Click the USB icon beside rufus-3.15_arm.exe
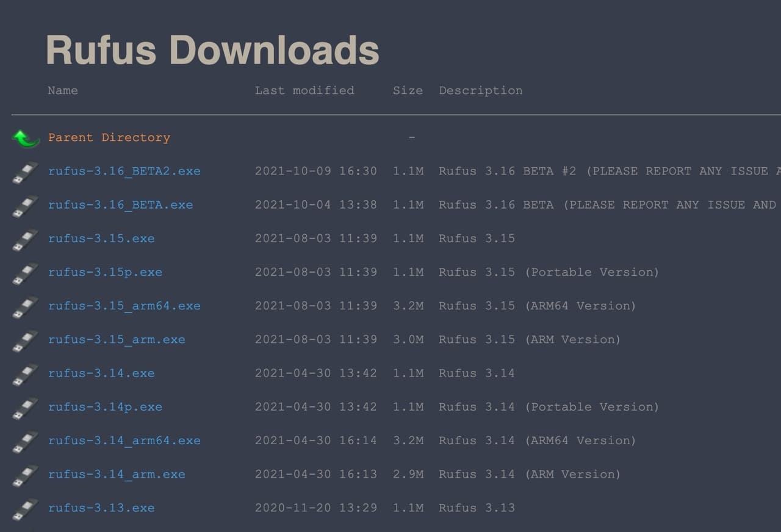The height and width of the screenshot is (532, 781). tap(25, 341)
